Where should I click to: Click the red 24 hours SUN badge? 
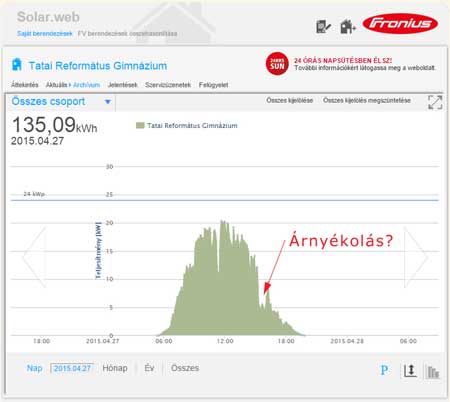point(277,64)
